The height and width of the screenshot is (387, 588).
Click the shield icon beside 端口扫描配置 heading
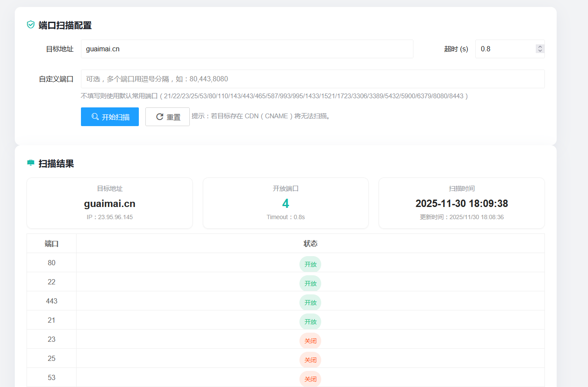coord(30,25)
